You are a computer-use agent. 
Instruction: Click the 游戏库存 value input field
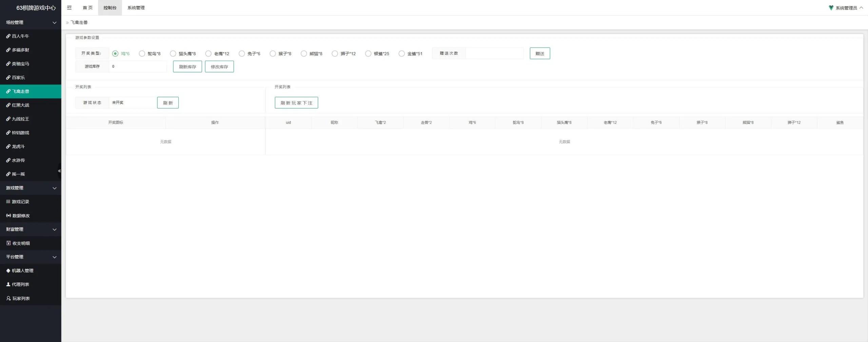(138, 66)
